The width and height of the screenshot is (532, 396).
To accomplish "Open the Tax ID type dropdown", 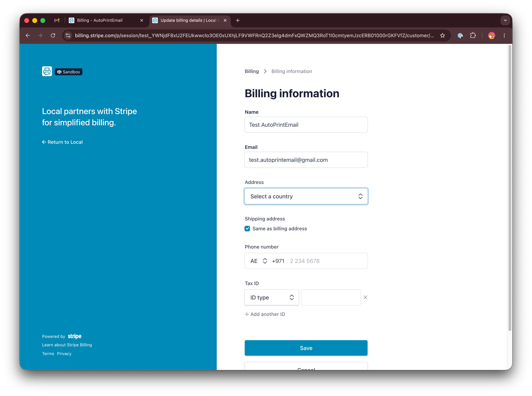I will (x=272, y=298).
